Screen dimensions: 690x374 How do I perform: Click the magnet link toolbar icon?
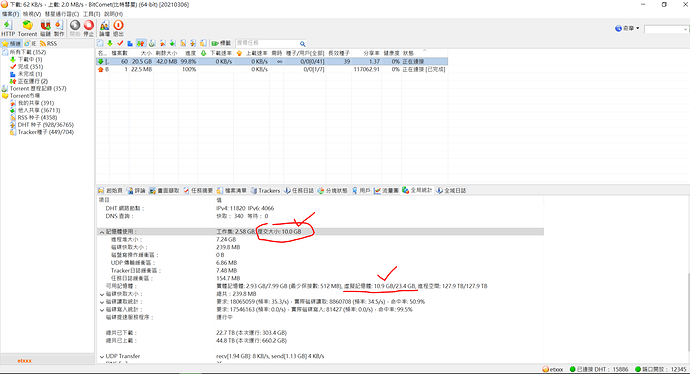tap(45, 28)
